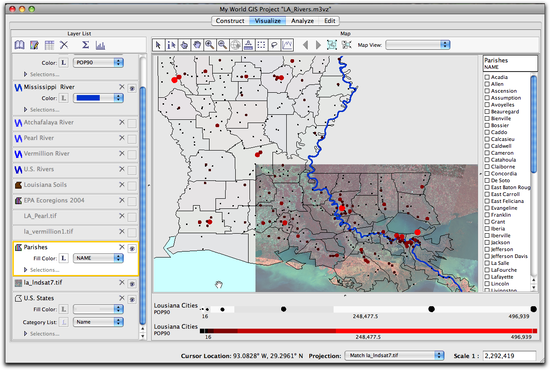
Task: Choose the zoom in magnifier tool
Action: pyautogui.click(x=210, y=45)
